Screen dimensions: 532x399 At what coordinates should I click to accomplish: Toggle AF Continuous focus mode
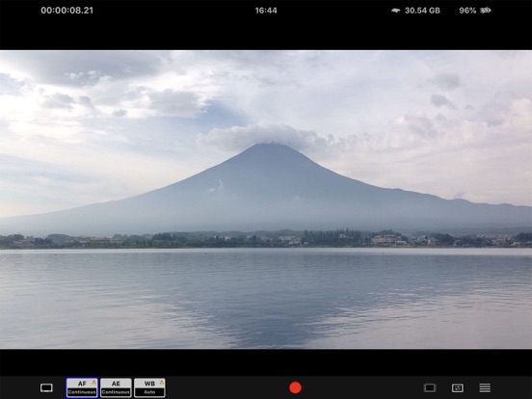point(82,387)
